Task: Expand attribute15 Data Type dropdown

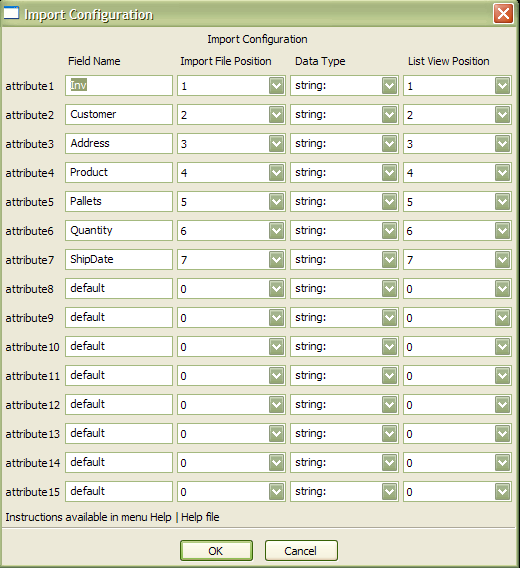Action: (x=390, y=491)
